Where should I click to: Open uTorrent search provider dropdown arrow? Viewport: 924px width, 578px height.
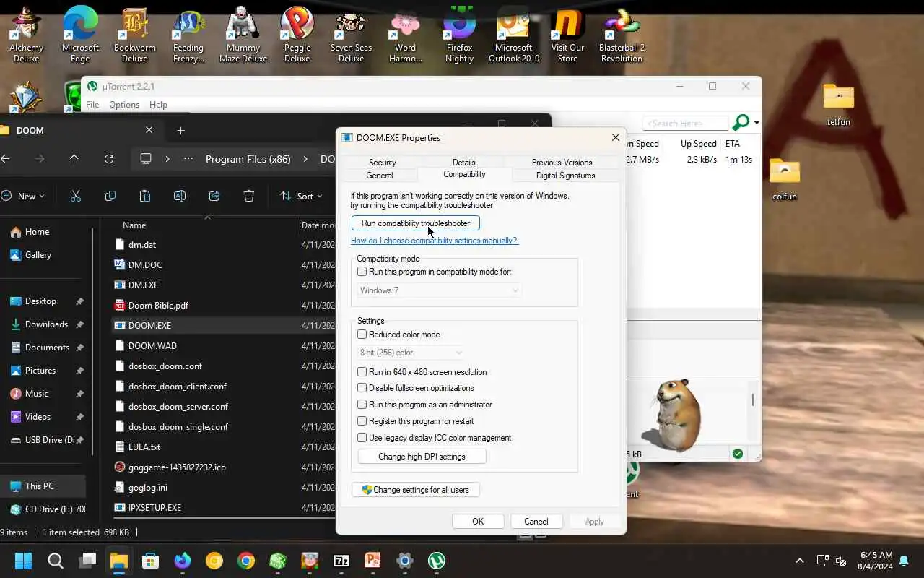tap(757, 123)
